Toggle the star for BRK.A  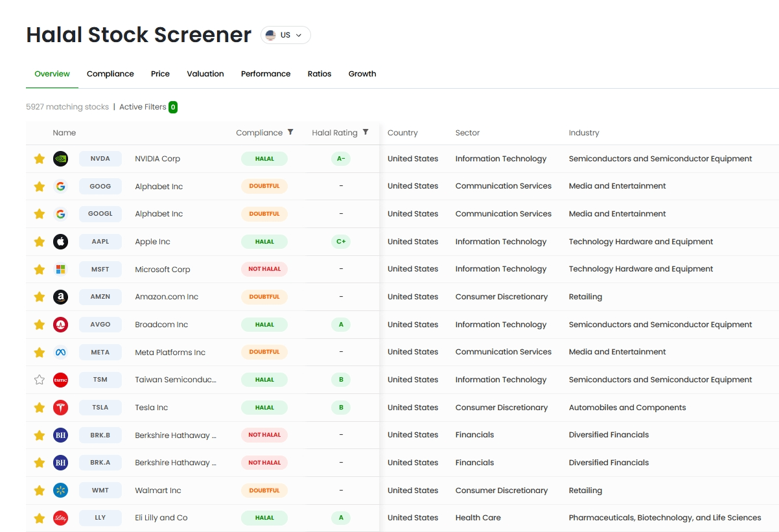pos(40,463)
